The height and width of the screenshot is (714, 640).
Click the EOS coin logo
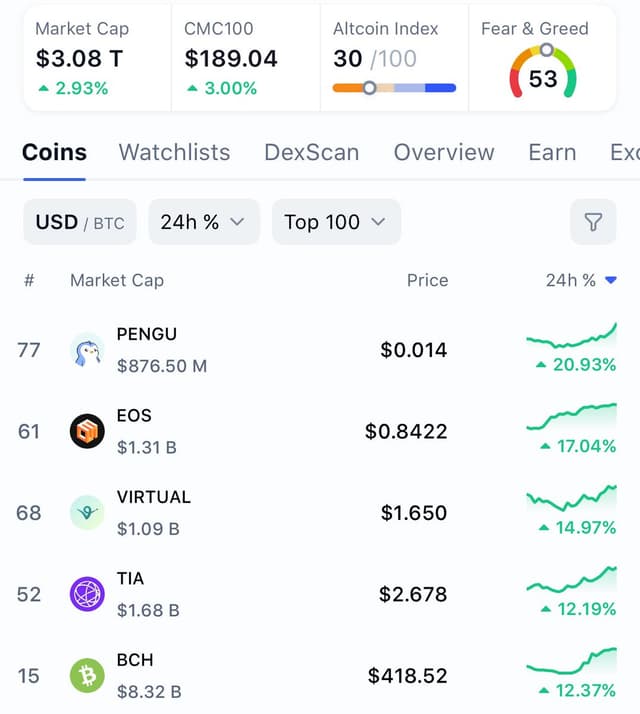(x=87, y=431)
